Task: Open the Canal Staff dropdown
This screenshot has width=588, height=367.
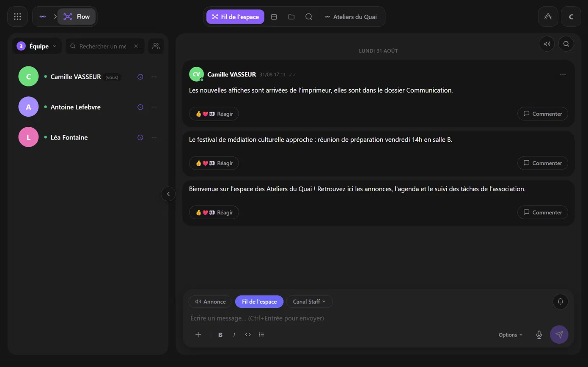Action: tap(310, 301)
